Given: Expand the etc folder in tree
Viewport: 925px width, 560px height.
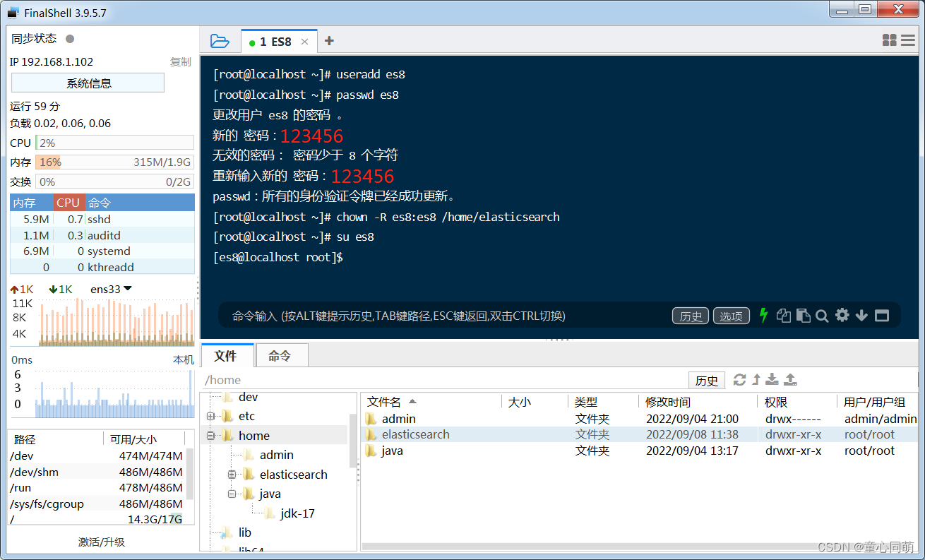Looking at the screenshot, I should coord(210,417).
